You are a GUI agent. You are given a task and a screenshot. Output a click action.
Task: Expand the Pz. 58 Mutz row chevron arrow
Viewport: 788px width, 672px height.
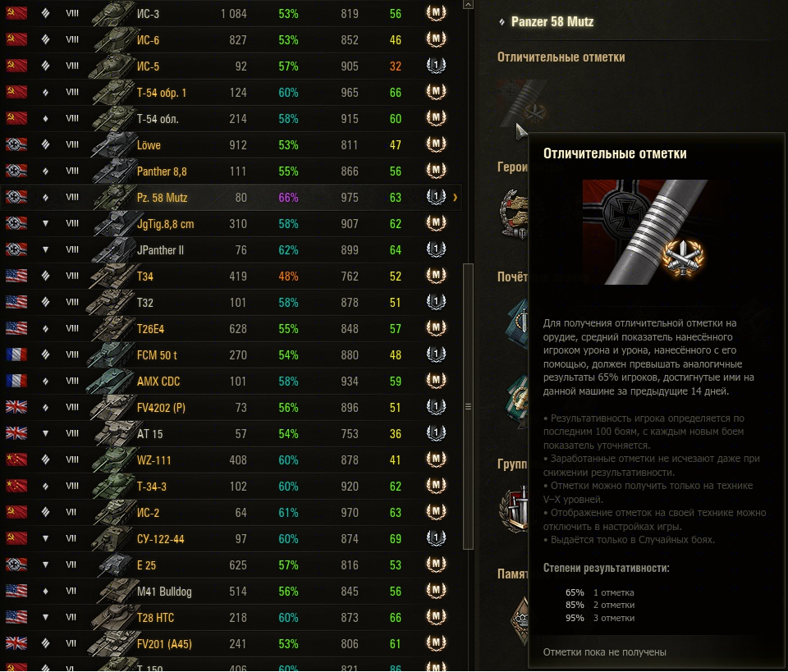pos(455,198)
